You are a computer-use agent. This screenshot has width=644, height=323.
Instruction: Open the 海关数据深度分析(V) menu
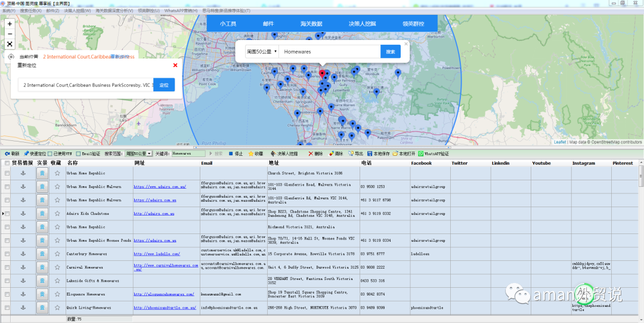point(114,10)
